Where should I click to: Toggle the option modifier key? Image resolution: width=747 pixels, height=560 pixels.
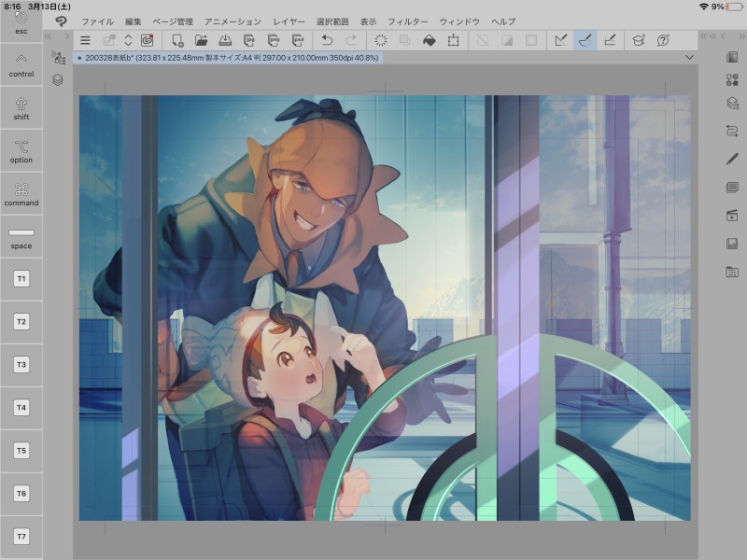[21, 151]
